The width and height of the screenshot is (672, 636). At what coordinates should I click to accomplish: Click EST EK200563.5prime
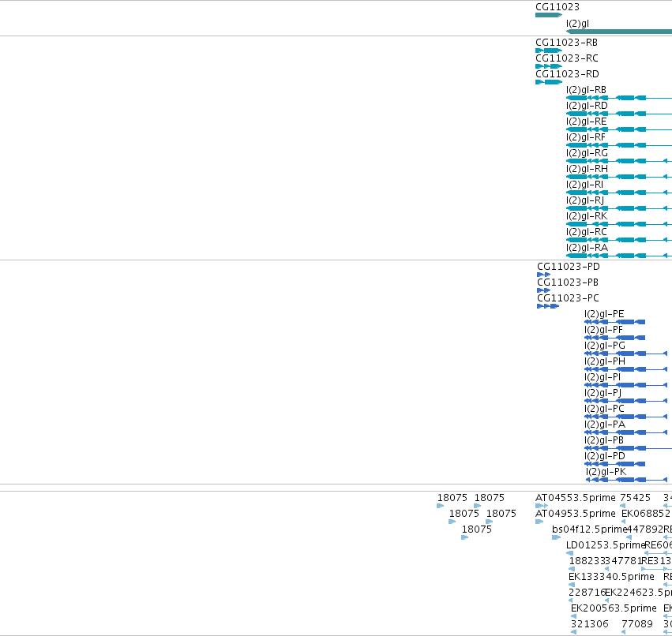(x=574, y=617)
